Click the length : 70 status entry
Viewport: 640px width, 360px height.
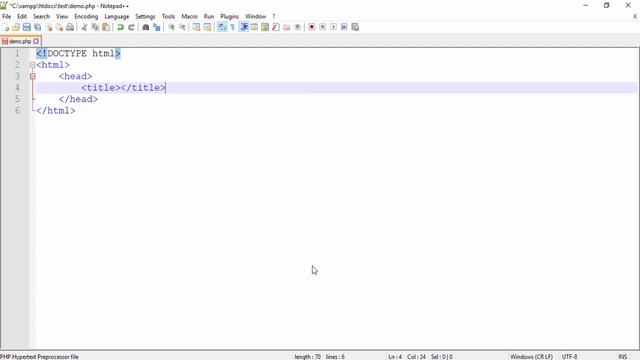(x=307, y=357)
